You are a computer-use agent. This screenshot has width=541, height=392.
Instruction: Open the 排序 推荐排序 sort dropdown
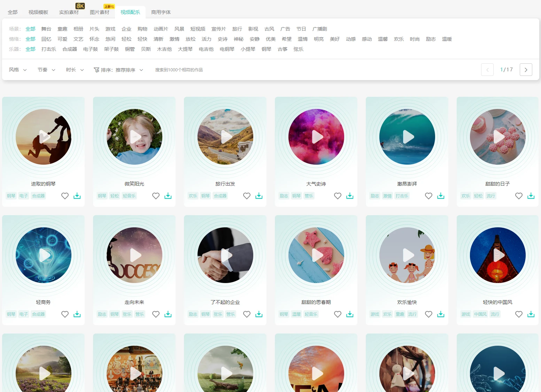118,70
